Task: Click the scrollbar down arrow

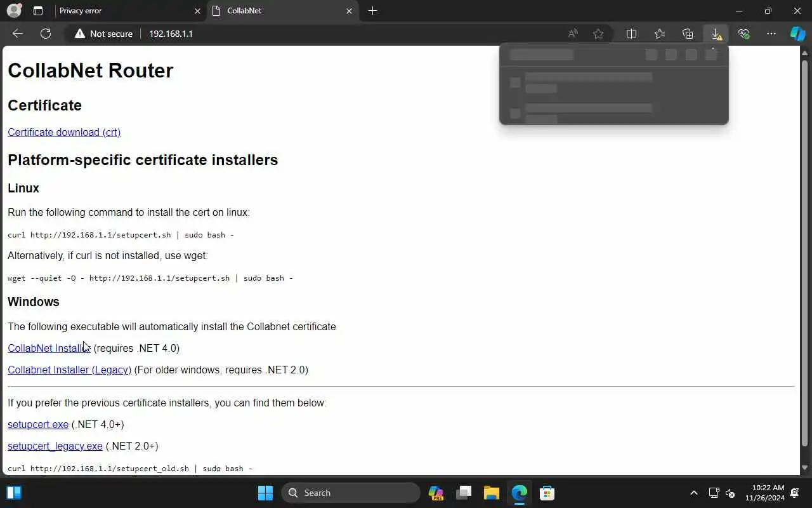Action: point(805,469)
